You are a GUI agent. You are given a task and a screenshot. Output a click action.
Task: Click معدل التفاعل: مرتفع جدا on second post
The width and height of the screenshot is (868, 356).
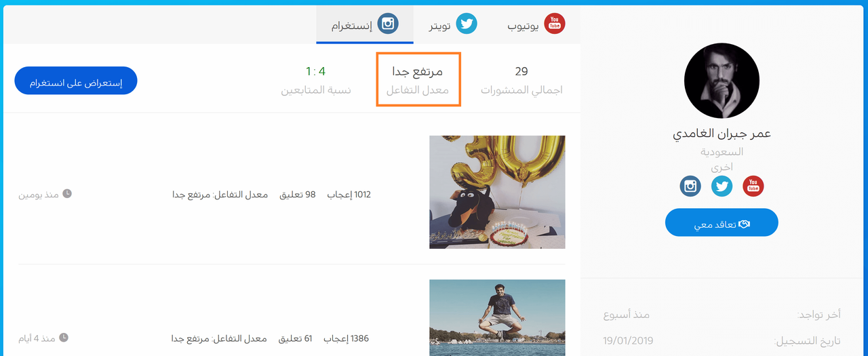(218, 338)
